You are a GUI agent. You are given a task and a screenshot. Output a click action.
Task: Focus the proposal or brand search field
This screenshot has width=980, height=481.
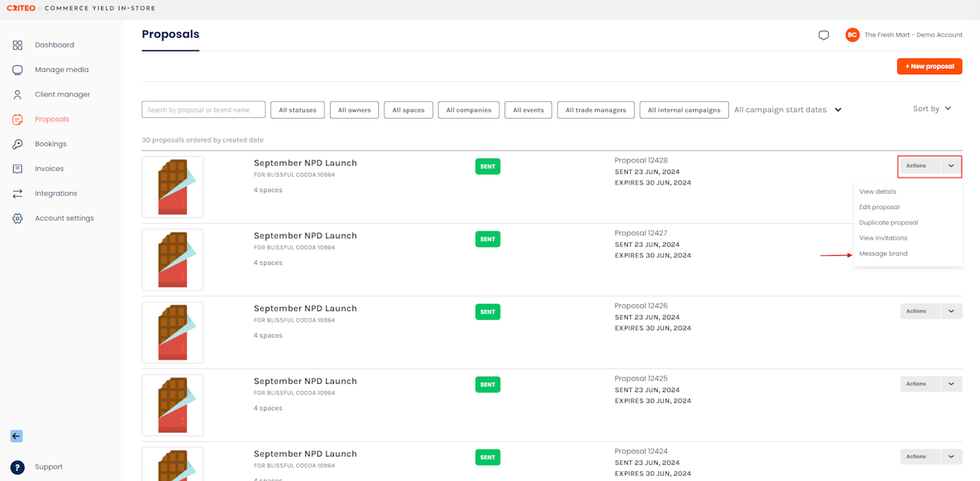(204, 110)
